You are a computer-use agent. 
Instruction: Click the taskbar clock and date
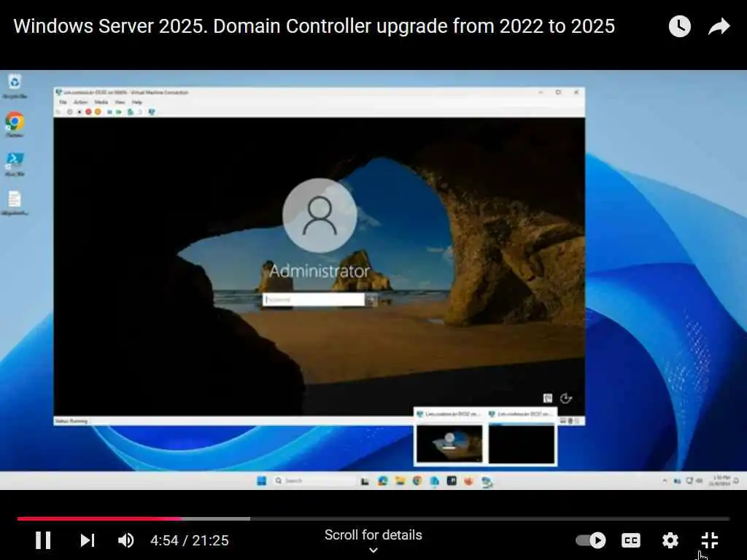(x=719, y=481)
